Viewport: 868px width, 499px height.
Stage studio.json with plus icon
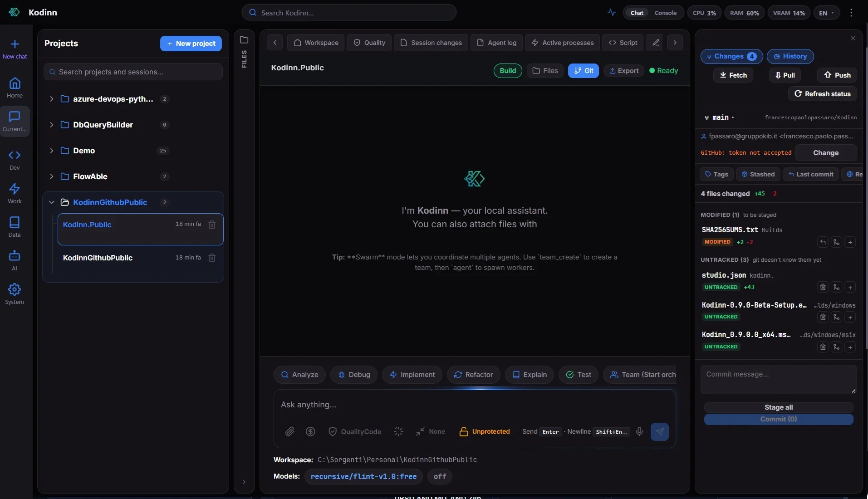click(850, 287)
